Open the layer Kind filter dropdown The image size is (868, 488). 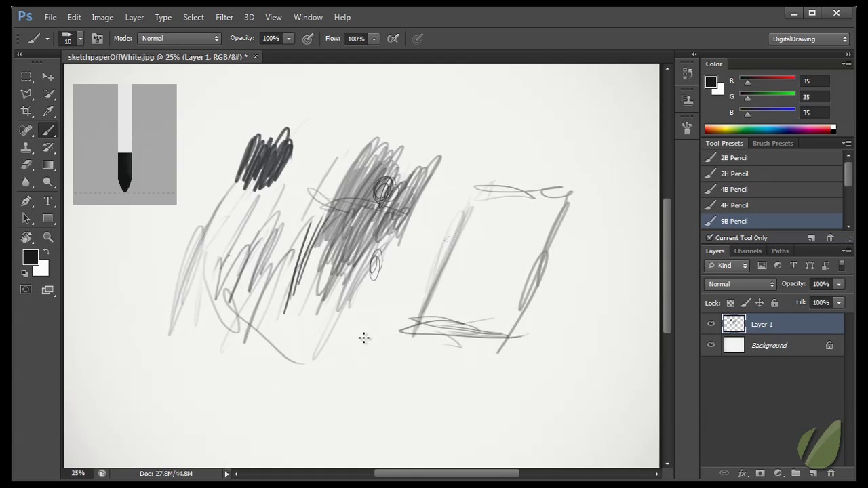727,266
